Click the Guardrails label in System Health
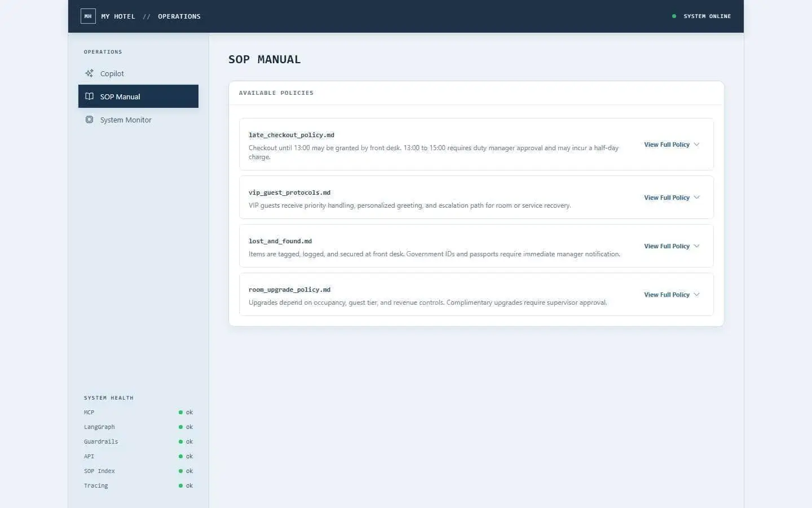Screen dimensions: 812x508 [x=101, y=442]
